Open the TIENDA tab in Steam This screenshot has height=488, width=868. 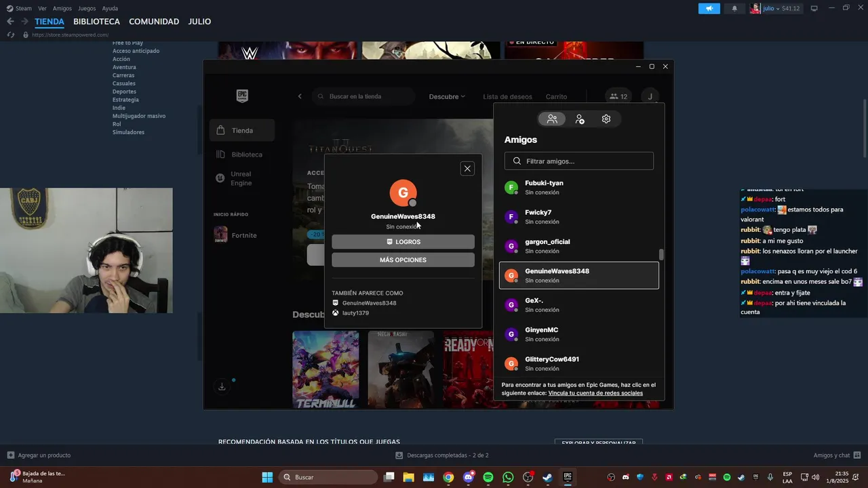(x=50, y=22)
